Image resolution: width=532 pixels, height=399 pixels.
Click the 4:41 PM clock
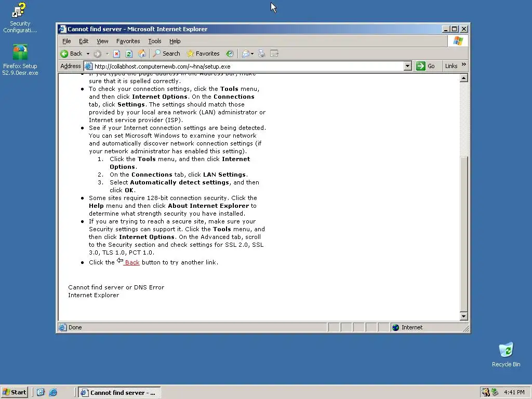[x=514, y=393]
